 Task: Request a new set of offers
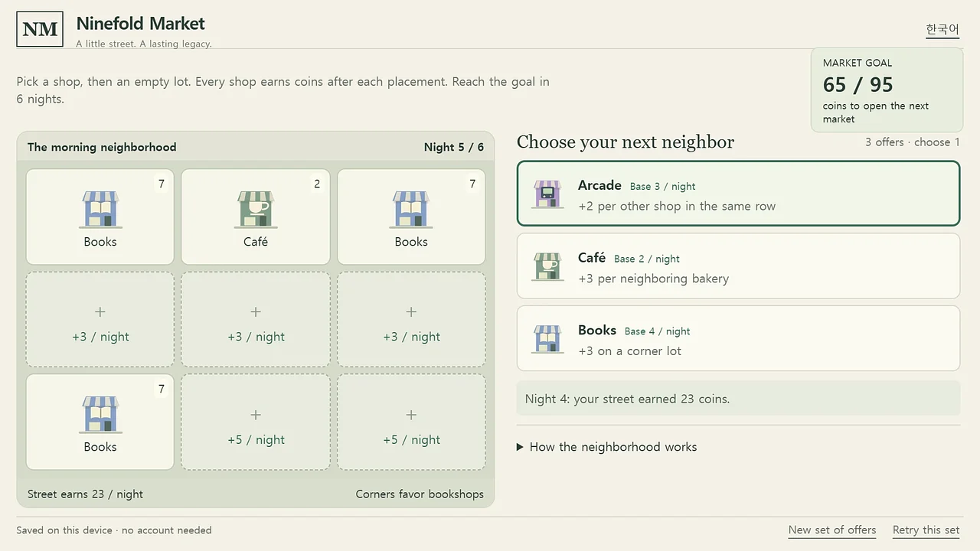pyautogui.click(x=832, y=530)
